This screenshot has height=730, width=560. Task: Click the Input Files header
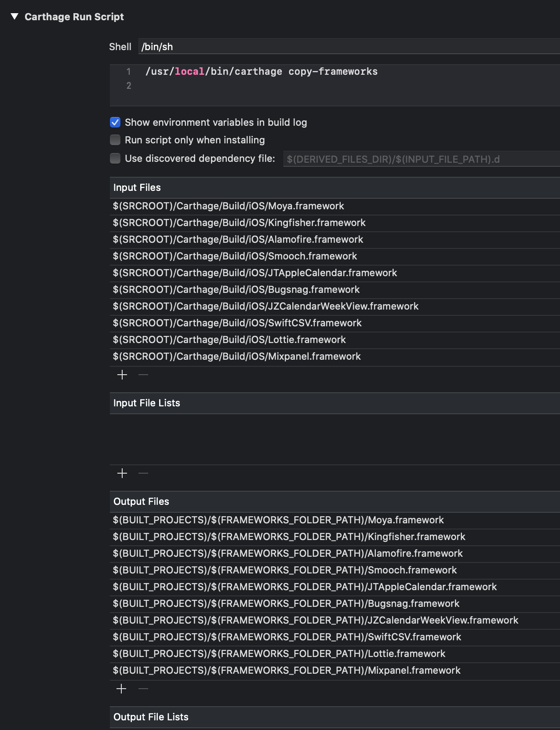[335, 188]
